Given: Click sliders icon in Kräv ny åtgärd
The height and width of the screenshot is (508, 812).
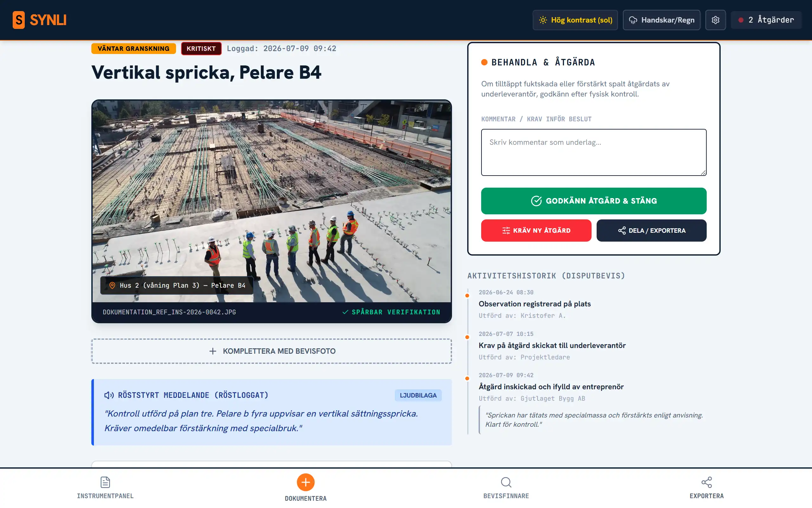Looking at the screenshot, I should point(506,231).
